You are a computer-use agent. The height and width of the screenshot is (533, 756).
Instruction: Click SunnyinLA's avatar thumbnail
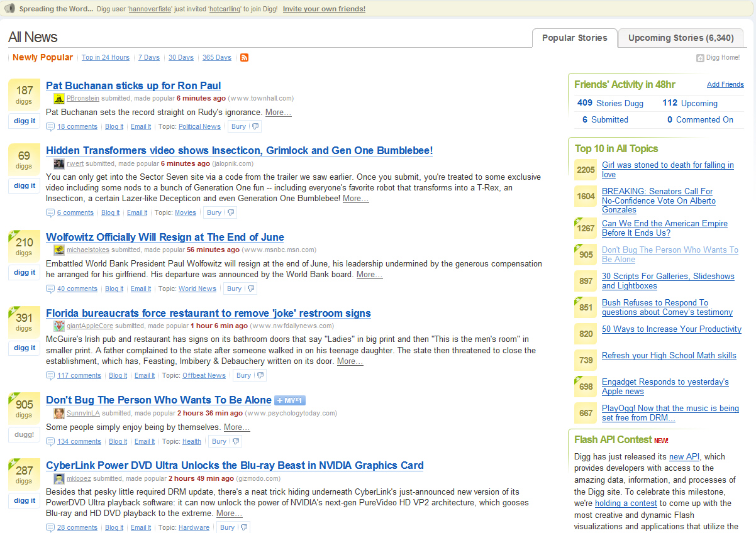pos(58,414)
